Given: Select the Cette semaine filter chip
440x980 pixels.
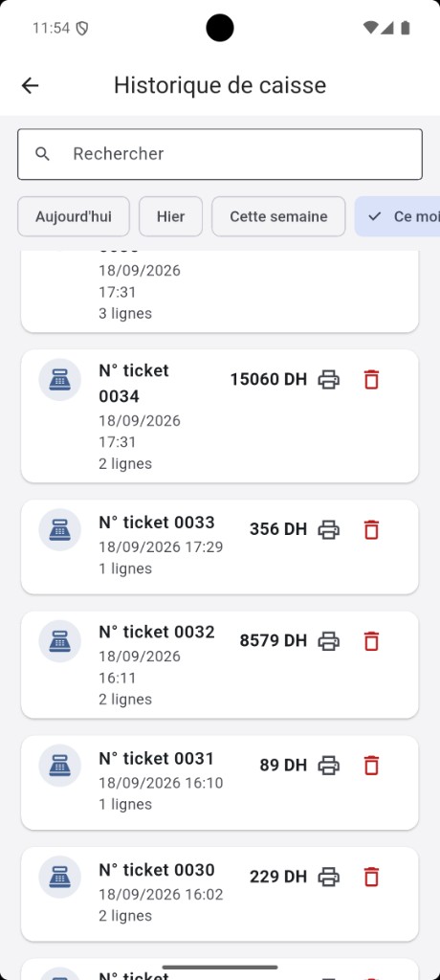Looking at the screenshot, I should pyautogui.click(x=278, y=216).
